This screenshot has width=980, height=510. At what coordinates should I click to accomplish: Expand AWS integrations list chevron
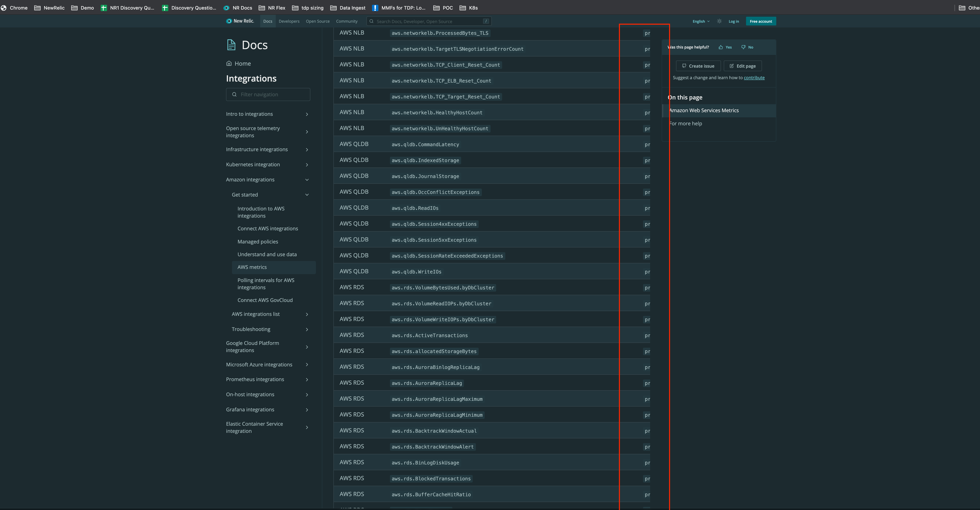[307, 314]
